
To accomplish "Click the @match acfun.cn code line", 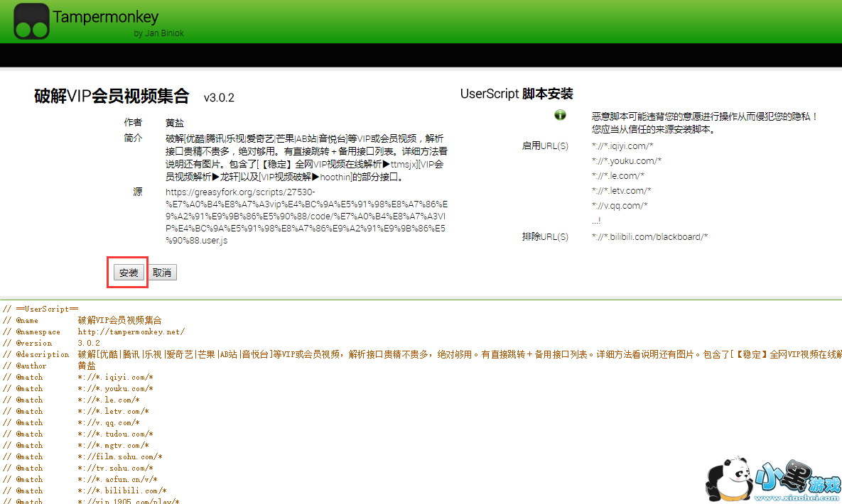I will click(x=80, y=479).
